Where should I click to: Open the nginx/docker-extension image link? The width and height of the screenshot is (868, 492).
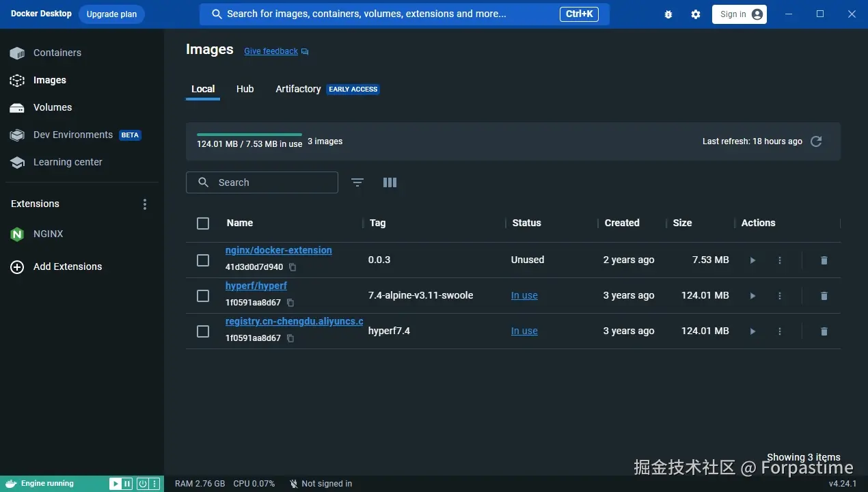pyautogui.click(x=279, y=250)
